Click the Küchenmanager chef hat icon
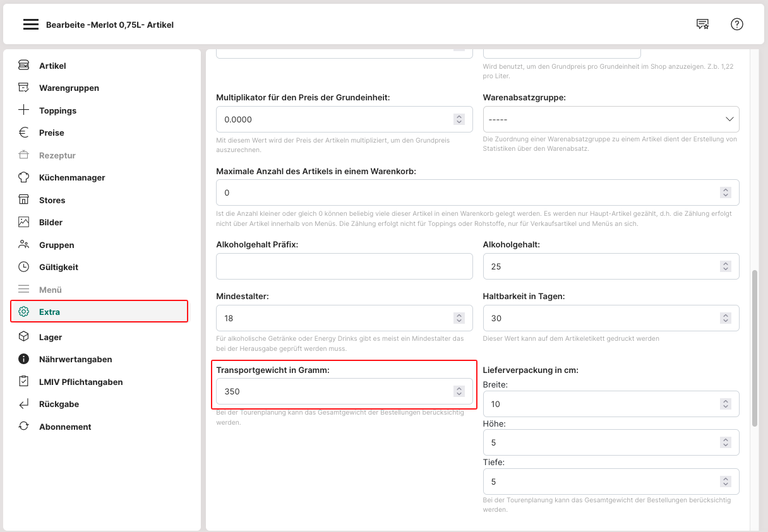The image size is (768, 532). (24, 177)
